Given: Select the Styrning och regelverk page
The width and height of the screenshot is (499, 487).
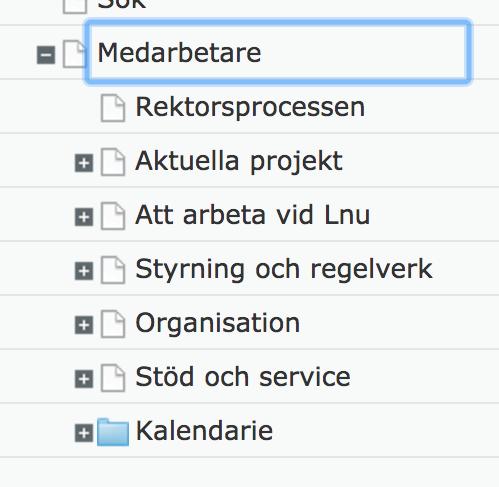Looking at the screenshot, I should 284,269.
